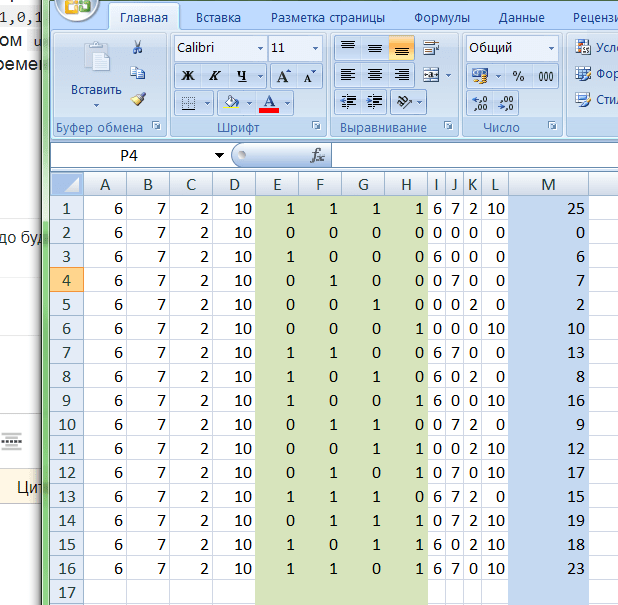Open Данные ribbon tab
618x605 pixels.
tap(521, 18)
